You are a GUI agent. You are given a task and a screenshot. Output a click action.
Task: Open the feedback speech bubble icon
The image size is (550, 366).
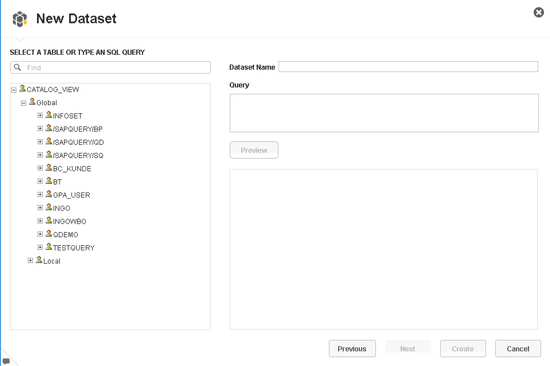coord(6,361)
